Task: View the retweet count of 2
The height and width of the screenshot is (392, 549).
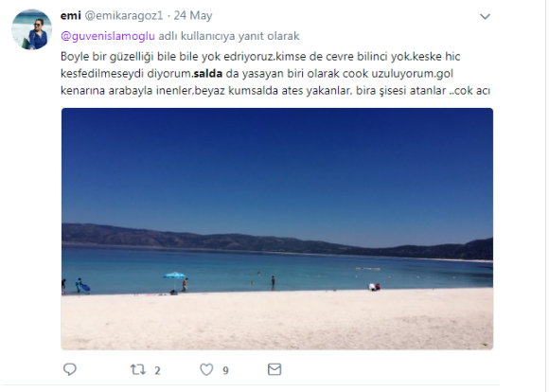Action: click(157, 370)
